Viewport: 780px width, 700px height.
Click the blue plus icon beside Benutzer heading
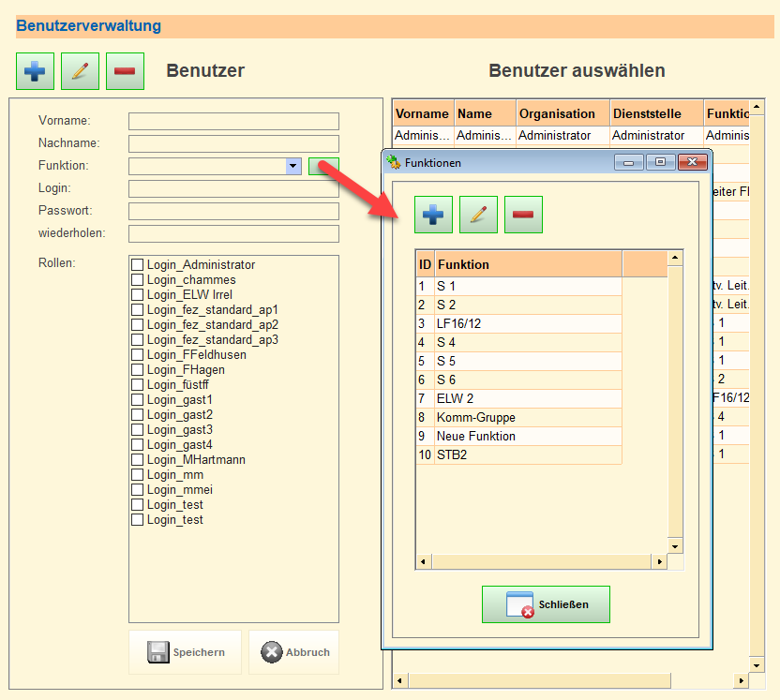point(35,71)
